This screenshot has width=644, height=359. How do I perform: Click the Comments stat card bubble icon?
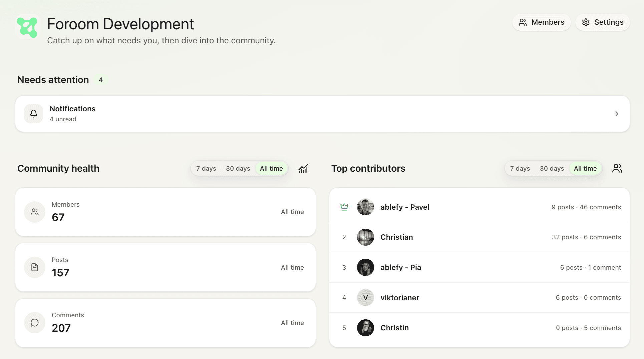click(x=35, y=323)
